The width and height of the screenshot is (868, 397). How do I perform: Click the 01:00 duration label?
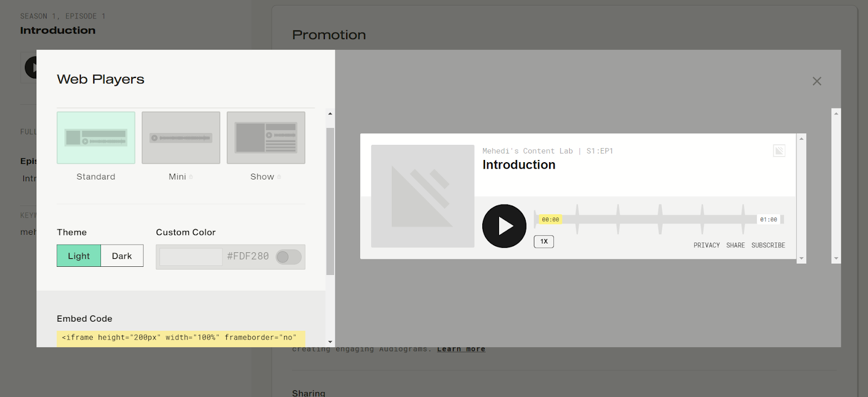pyautogui.click(x=768, y=220)
